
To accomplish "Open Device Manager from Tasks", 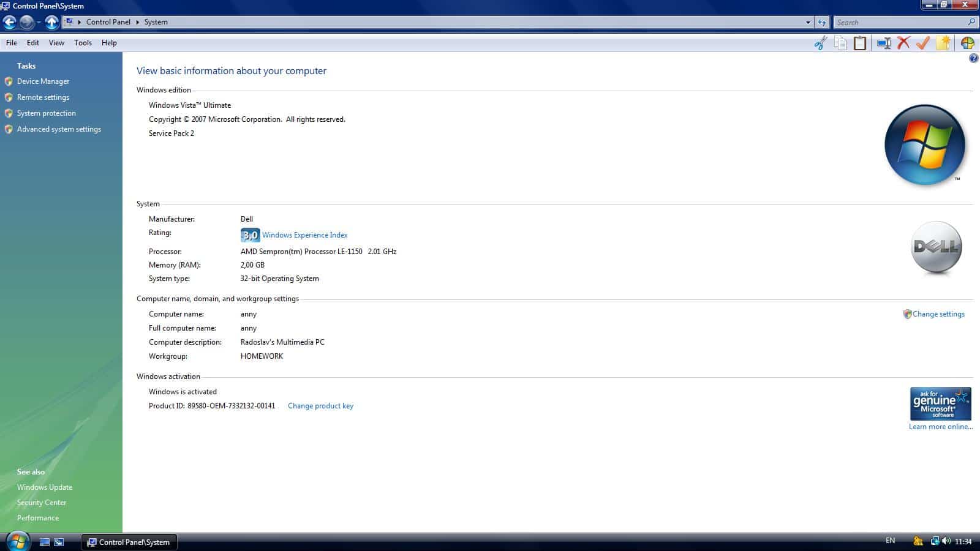I will pyautogui.click(x=43, y=81).
